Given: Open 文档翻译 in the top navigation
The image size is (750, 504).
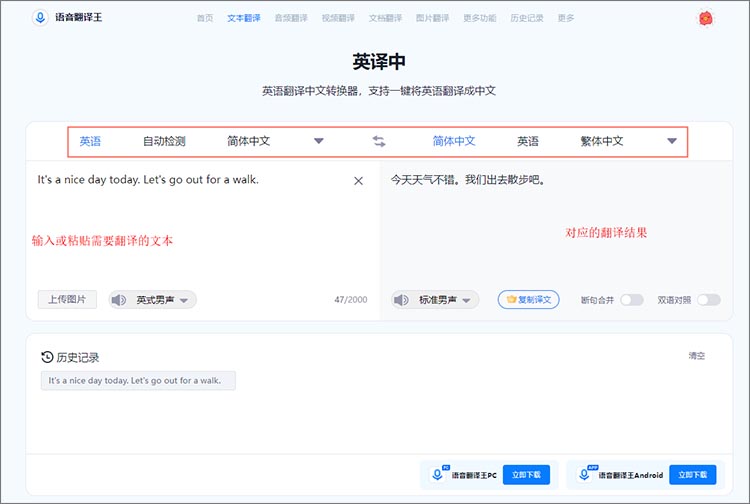Looking at the screenshot, I should tap(386, 18).
